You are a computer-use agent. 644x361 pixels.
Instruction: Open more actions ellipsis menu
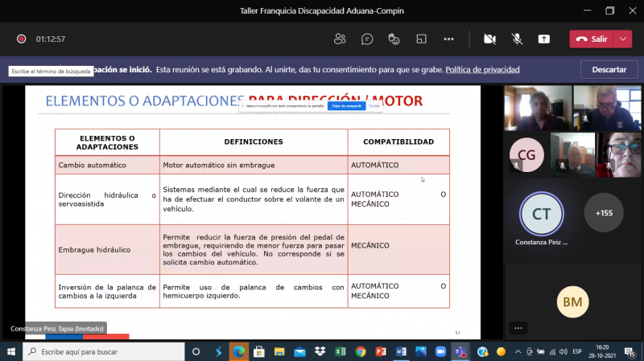pyautogui.click(x=448, y=39)
